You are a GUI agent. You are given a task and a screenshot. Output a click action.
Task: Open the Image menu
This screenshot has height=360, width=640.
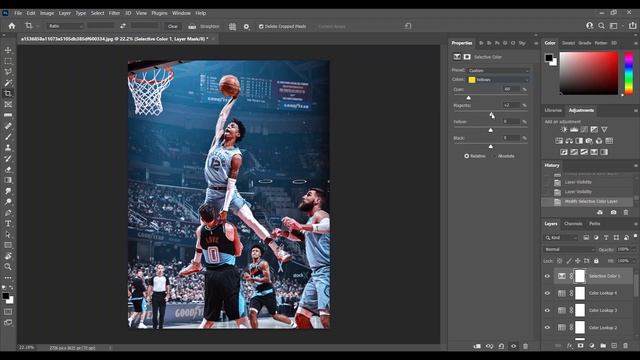coord(47,13)
